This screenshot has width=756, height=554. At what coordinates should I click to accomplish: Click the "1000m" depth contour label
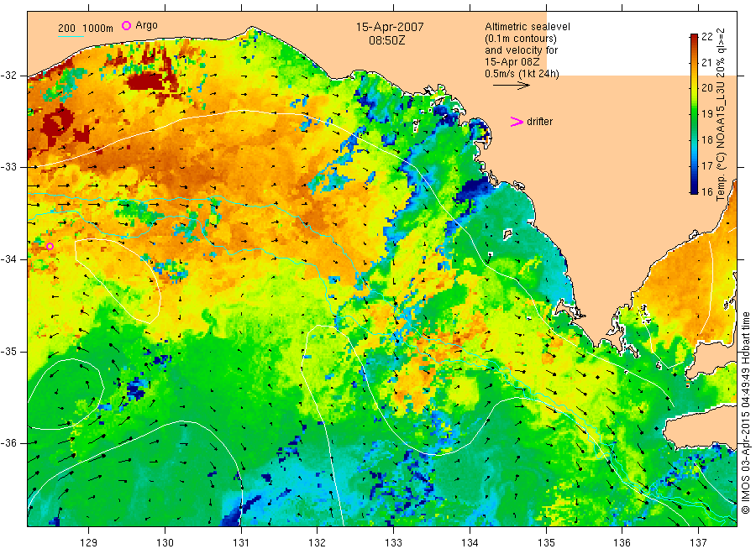click(x=98, y=29)
